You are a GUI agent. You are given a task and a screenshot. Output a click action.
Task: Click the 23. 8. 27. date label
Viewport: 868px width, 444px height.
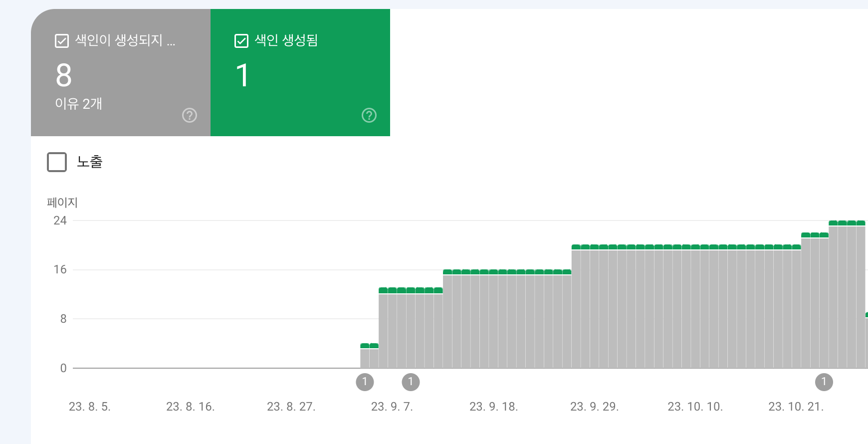pos(291,407)
